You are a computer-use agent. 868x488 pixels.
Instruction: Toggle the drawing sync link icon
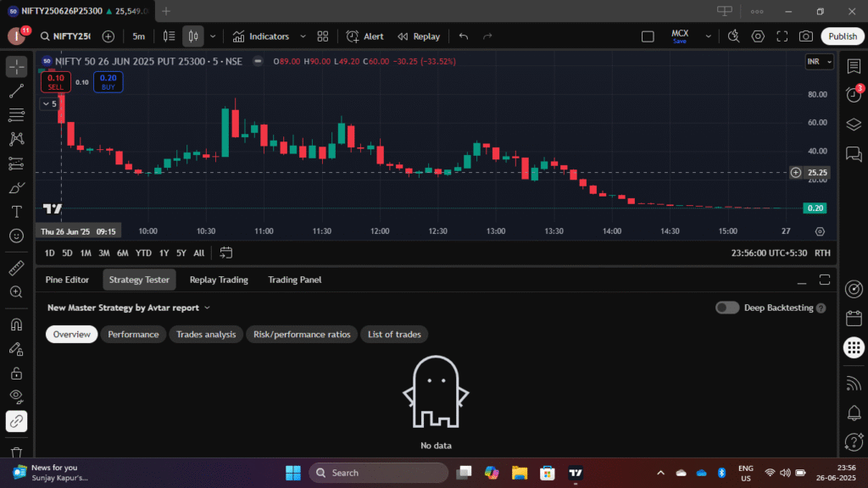(17, 422)
